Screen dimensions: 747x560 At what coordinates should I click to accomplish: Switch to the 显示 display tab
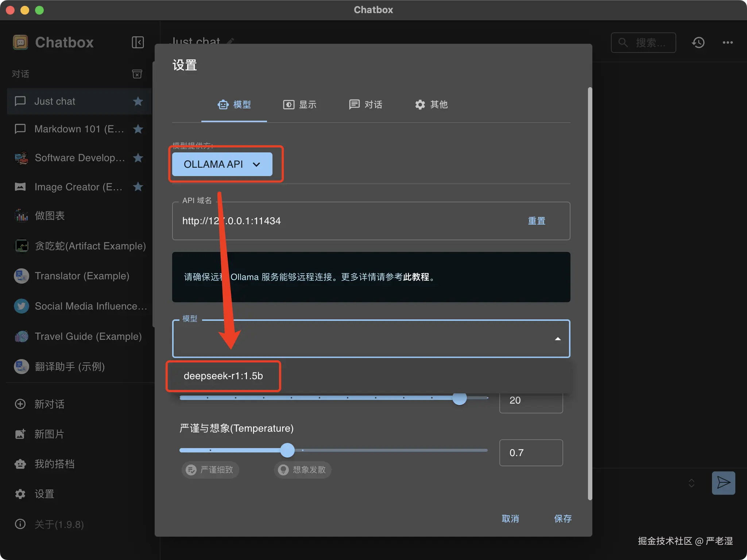click(x=300, y=105)
